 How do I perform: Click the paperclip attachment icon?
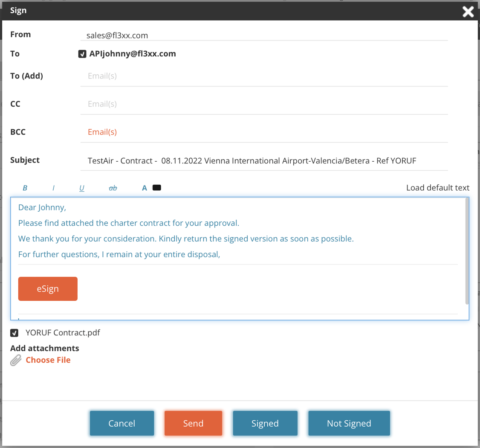[15, 360]
